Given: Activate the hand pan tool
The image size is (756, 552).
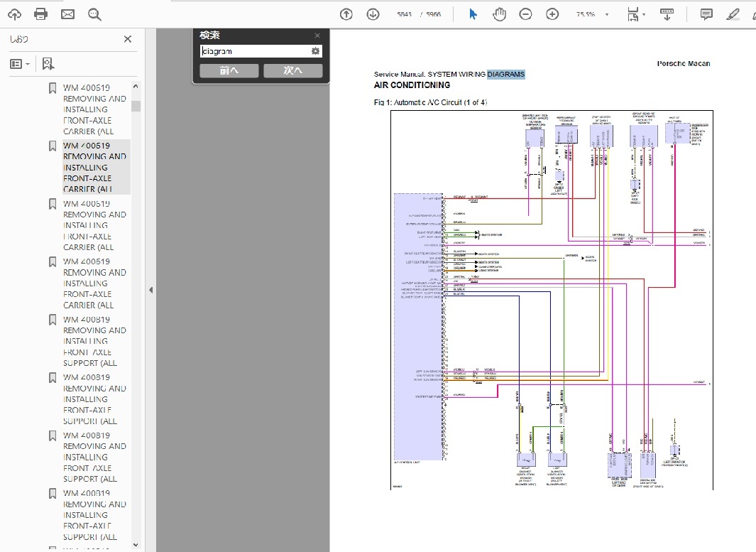Looking at the screenshot, I should click(499, 14).
